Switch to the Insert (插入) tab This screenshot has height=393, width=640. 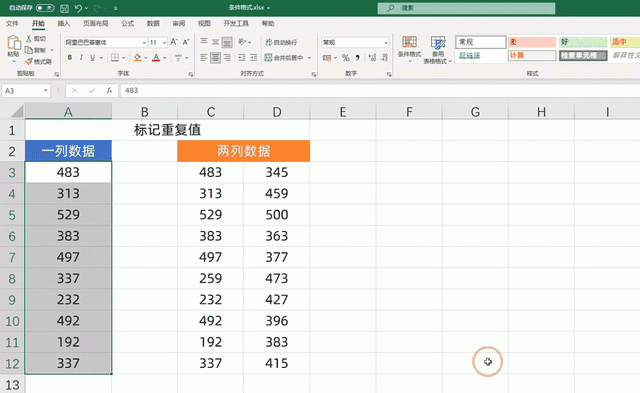(63, 24)
